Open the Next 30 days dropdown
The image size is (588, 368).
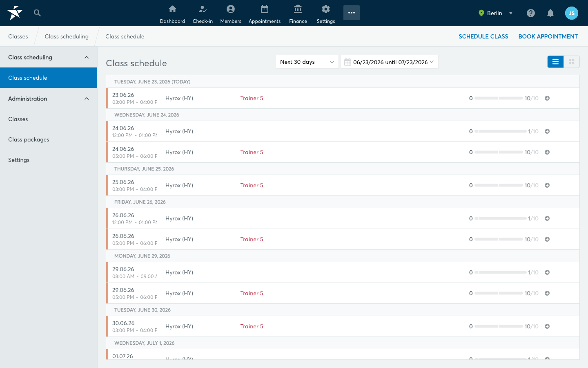307,62
